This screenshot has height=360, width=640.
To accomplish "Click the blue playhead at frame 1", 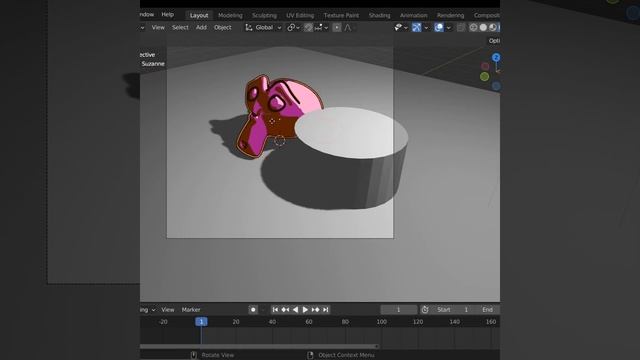I will point(201,322).
